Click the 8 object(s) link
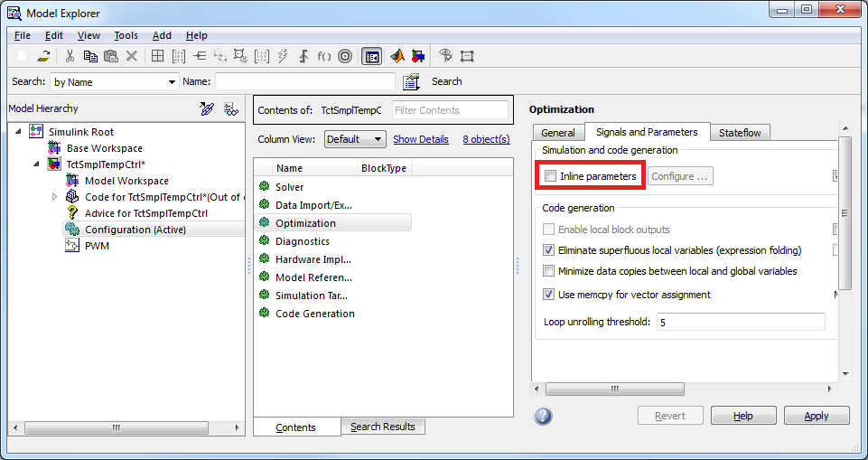 [x=486, y=139]
